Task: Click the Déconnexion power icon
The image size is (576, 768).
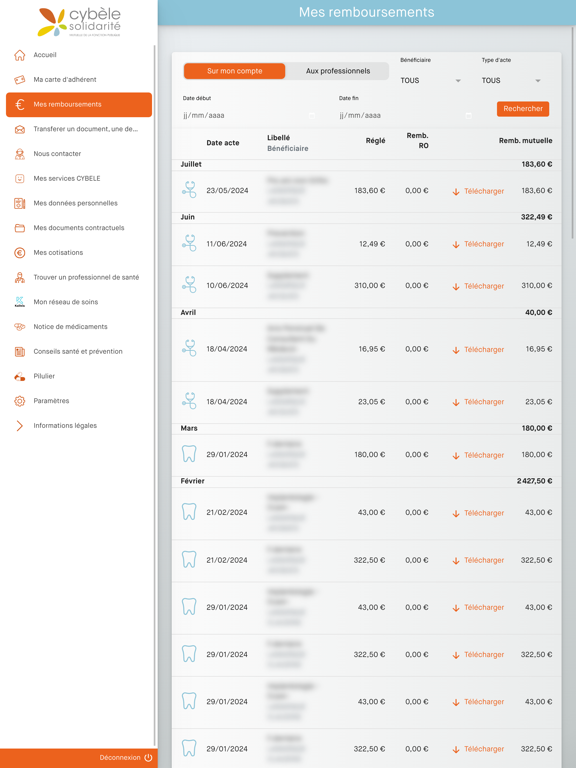Action: [x=148, y=758]
